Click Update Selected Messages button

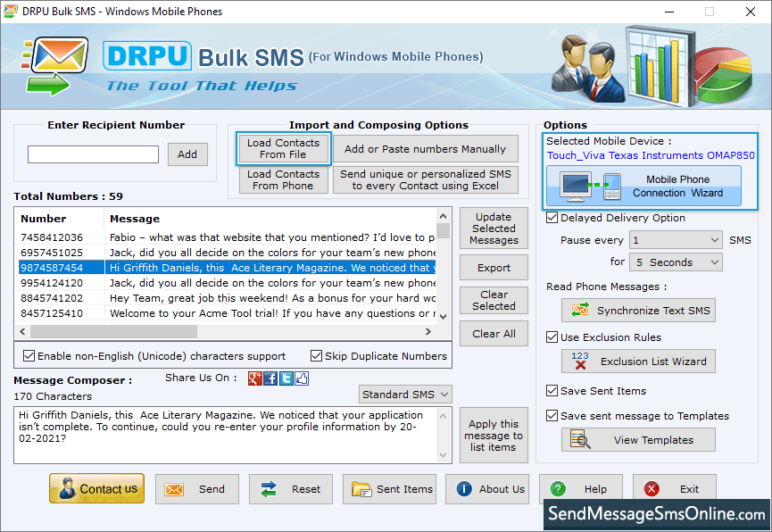(x=494, y=229)
